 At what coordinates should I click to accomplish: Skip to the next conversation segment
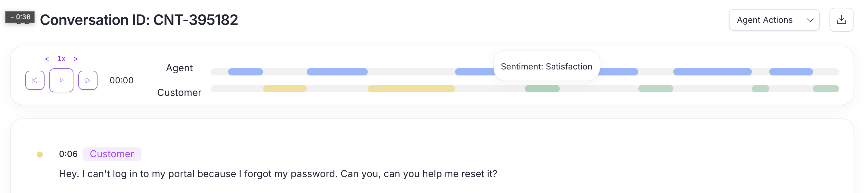pyautogui.click(x=88, y=80)
